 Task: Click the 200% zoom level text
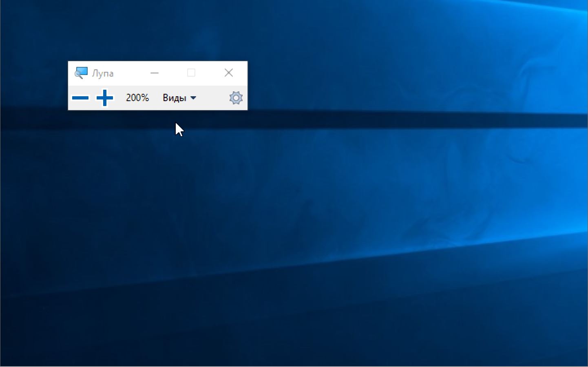pyautogui.click(x=137, y=97)
